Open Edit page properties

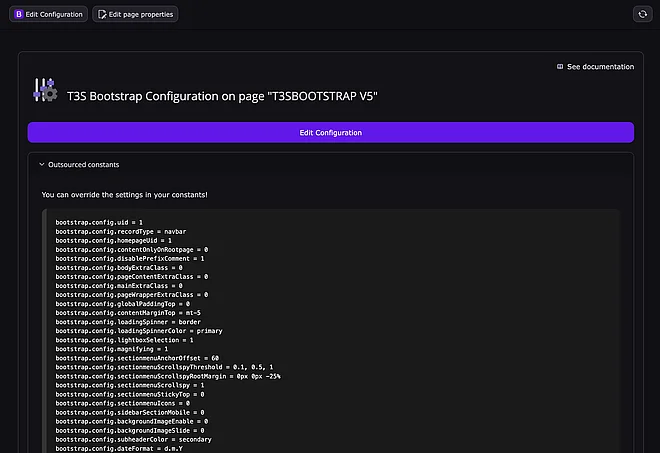[x=134, y=14]
